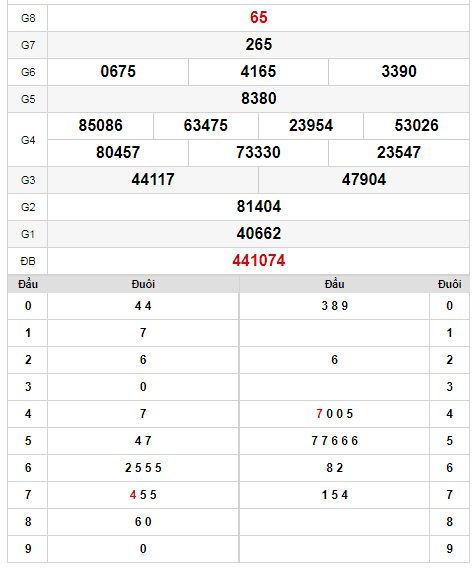The height and width of the screenshot is (568, 473).
Task: Click G4 result 23954
Action: click(311, 125)
